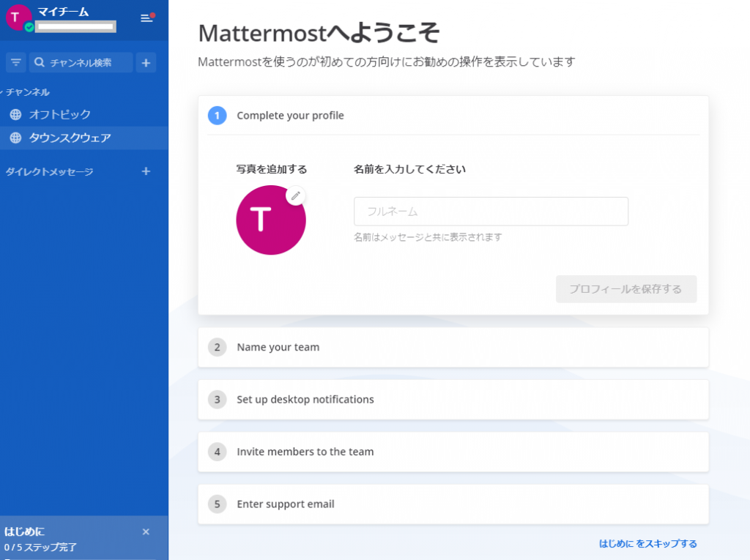
Task: Expand step 5 Enter support email
Action: click(453, 504)
